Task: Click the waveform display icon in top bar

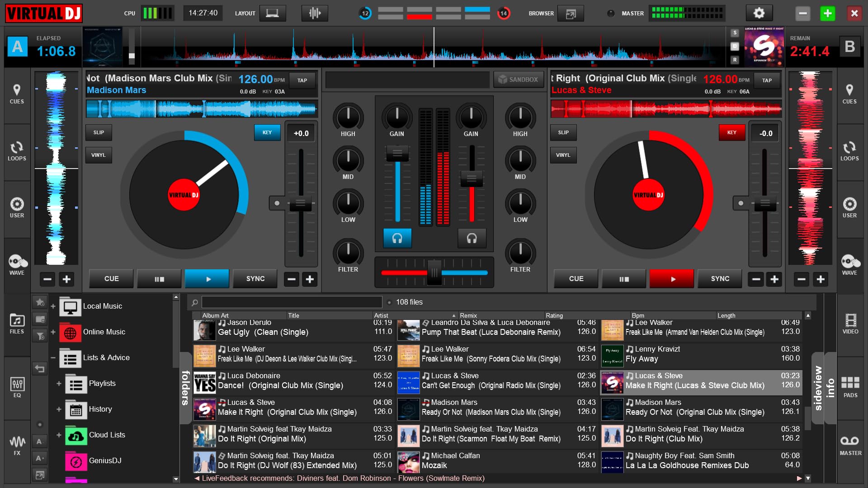Action: point(315,13)
